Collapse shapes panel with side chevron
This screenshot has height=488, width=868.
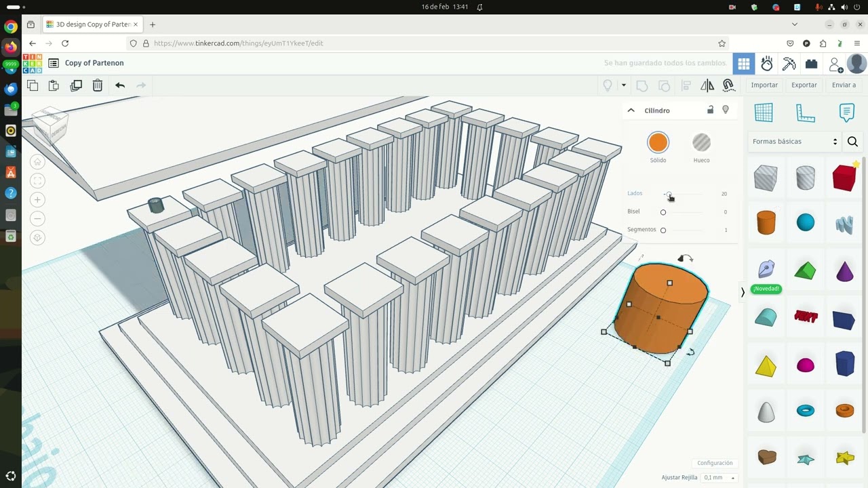[x=743, y=292]
